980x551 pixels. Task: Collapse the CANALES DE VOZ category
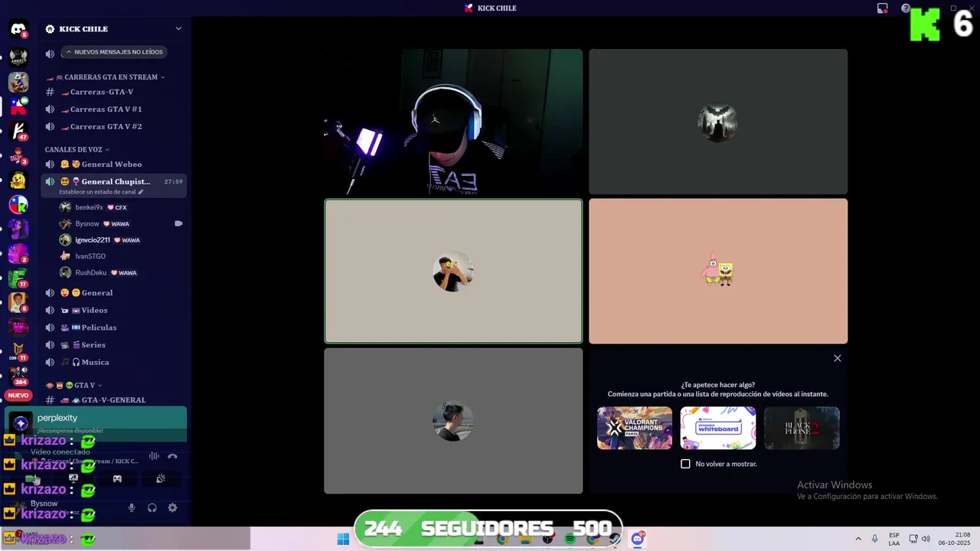pyautogui.click(x=77, y=149)
